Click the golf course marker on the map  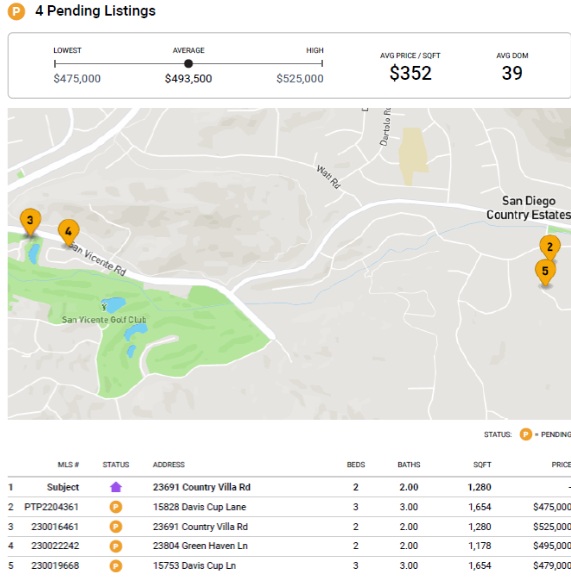(104, 306)
